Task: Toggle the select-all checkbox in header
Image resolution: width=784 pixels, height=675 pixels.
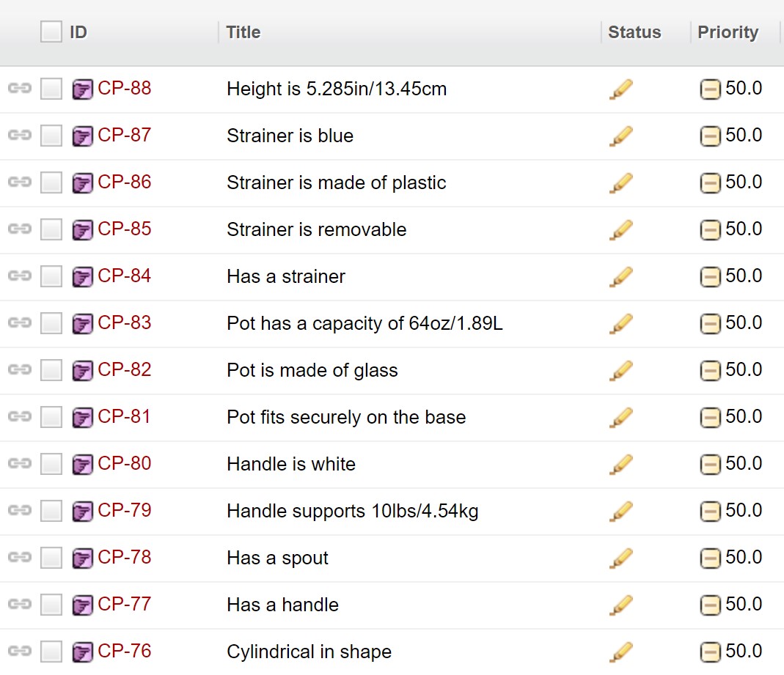Action: click(x=51, y=32)
